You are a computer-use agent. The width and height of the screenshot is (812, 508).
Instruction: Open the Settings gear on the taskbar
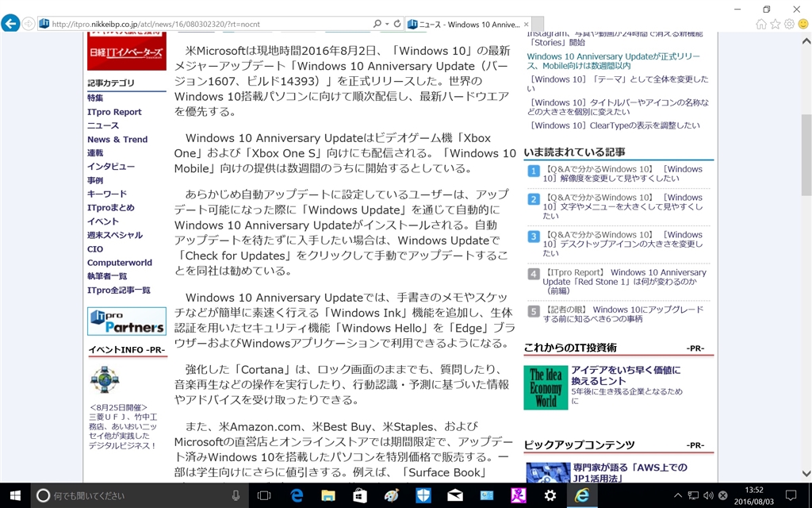[x=550, y=495]
